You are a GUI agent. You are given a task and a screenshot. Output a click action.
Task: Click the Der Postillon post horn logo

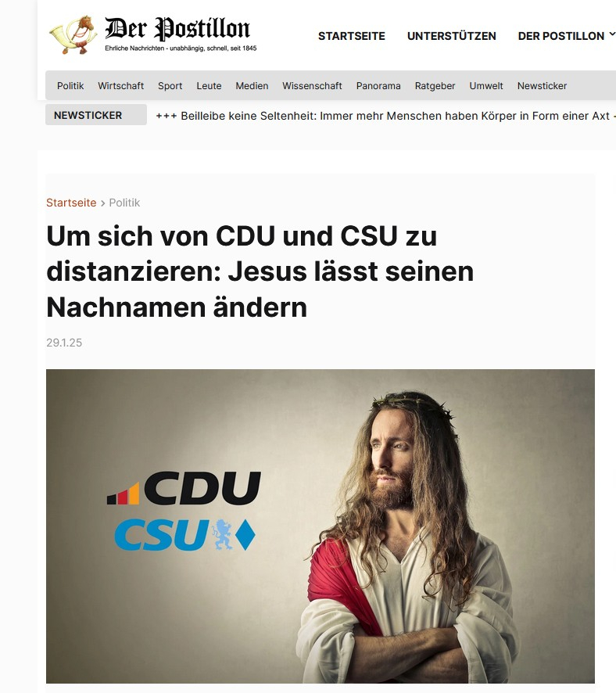click(73, 35)
